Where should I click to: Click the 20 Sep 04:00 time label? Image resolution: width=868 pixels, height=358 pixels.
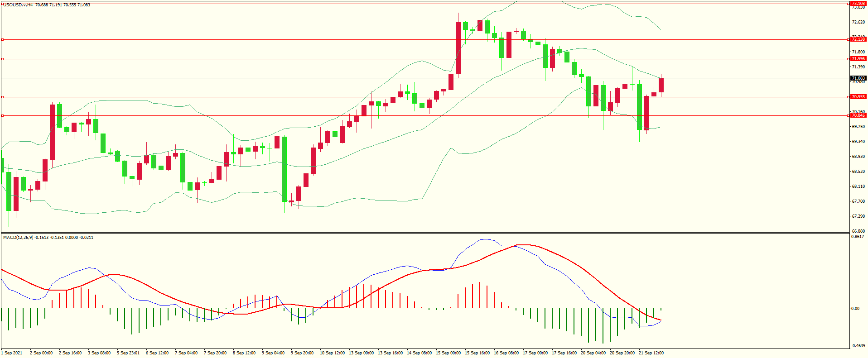tap(593, 353)
